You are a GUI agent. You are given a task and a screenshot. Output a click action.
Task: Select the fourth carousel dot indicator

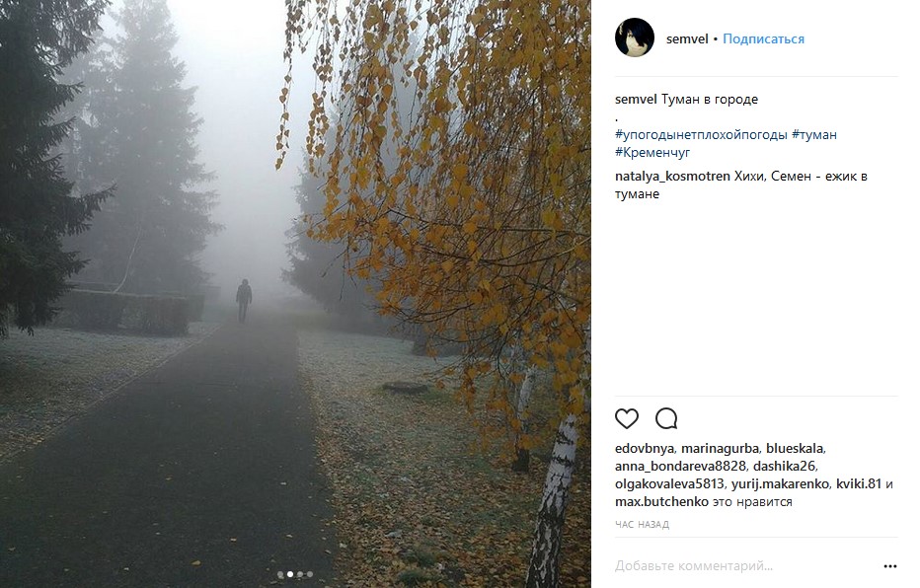click(310, 574)
